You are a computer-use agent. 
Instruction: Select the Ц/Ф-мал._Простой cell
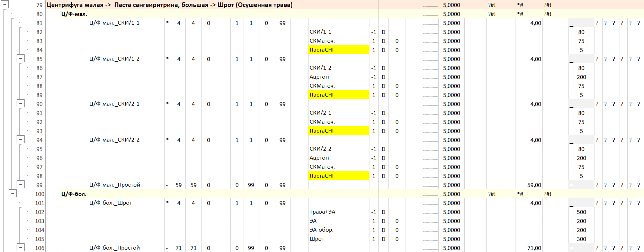point(115,185)
